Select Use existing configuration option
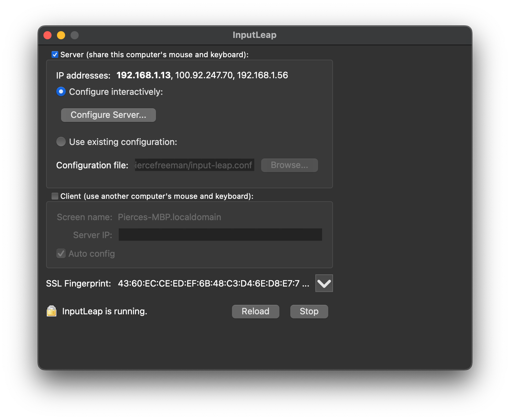Screen dimensions: 510x420 click(x=61, y=142)
